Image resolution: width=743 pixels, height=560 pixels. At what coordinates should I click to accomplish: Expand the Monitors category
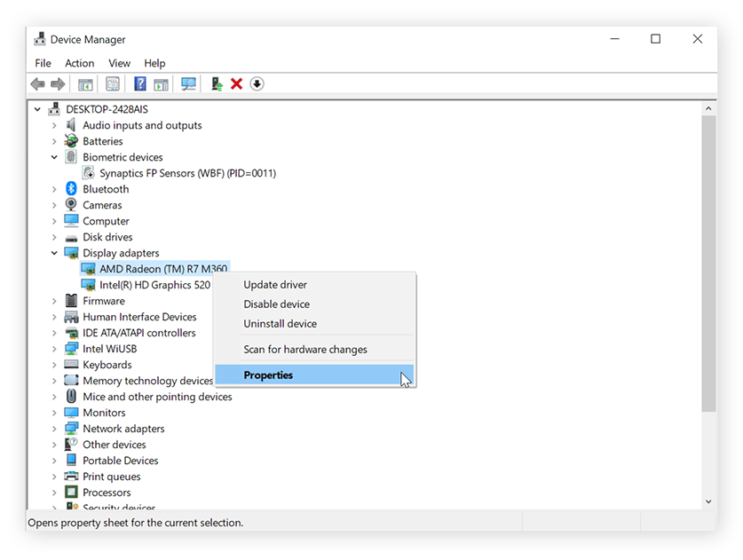[54, 413]
